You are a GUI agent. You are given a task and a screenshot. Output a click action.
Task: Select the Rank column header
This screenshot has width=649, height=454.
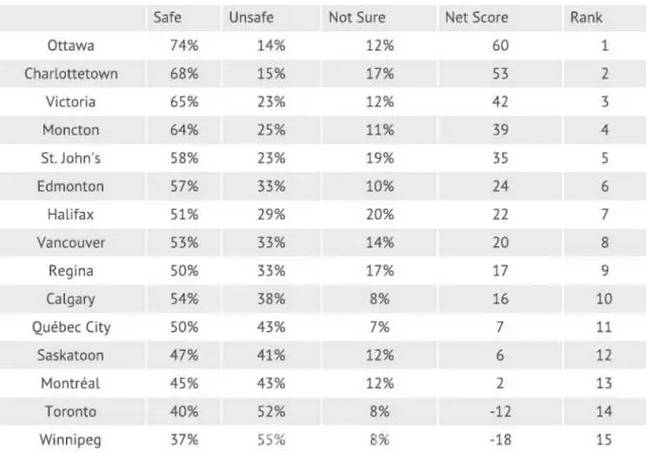tap(586, 17)
